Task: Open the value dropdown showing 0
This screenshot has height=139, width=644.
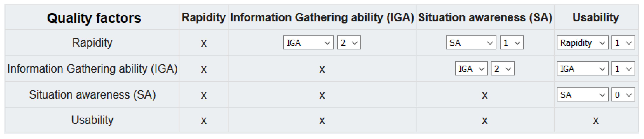Action: click(x=623, y=95)
